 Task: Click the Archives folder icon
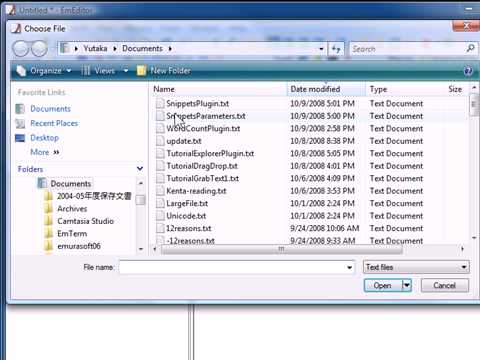pos(48,209)
